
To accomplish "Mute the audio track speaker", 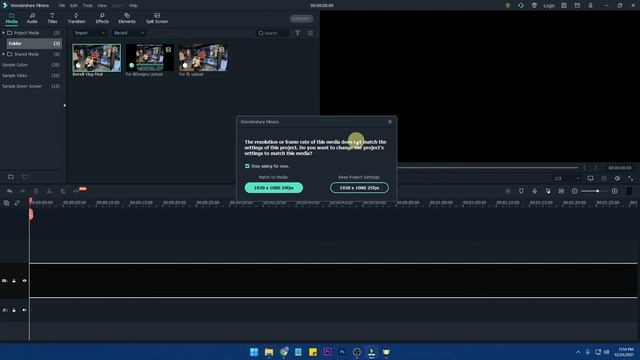I will 24,310.
